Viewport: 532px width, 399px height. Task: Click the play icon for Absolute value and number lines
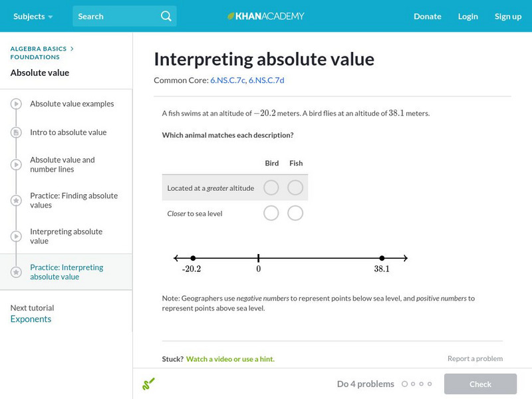(17, 164)
